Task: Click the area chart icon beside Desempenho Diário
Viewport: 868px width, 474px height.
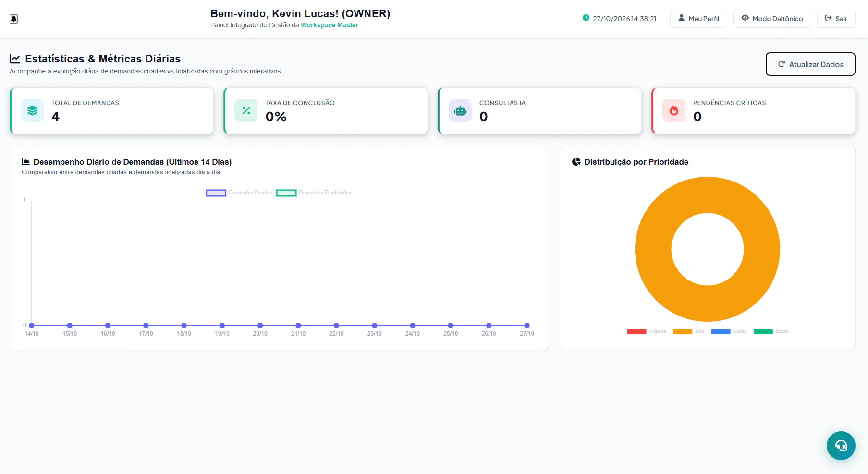Action: (x=26, y=162)
